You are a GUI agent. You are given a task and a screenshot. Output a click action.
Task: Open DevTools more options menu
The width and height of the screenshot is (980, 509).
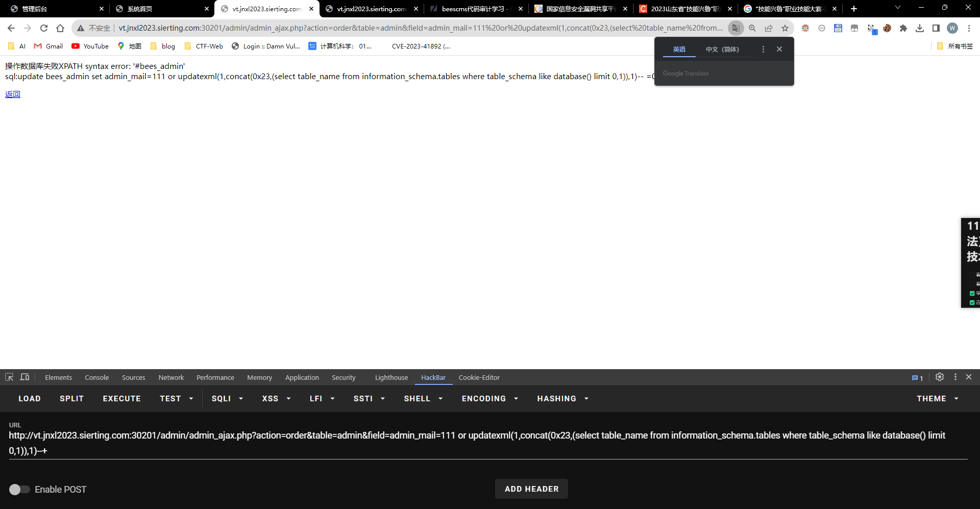(x=955, y=377)
